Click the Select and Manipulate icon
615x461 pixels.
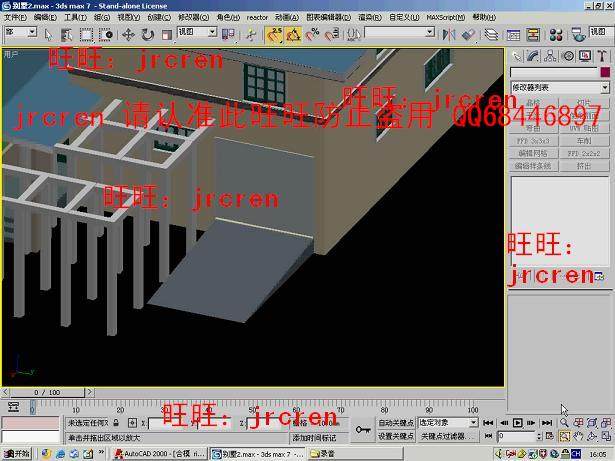(x=250, y=35)
